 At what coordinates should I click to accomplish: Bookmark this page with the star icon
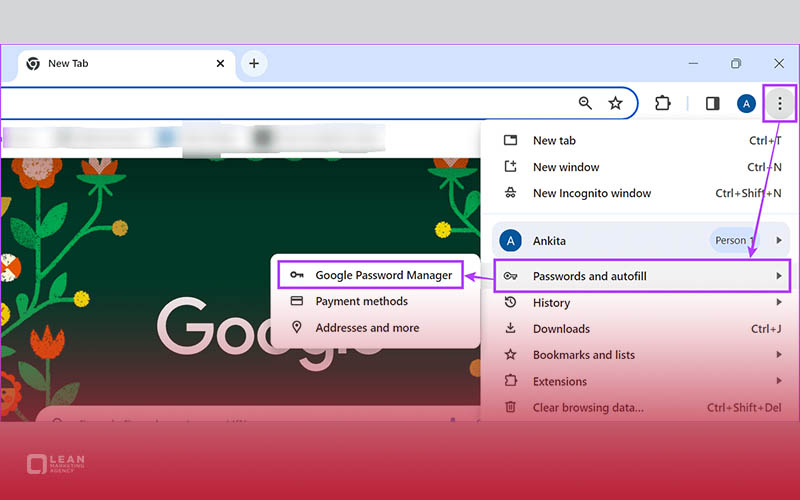[x=616, y=103]
